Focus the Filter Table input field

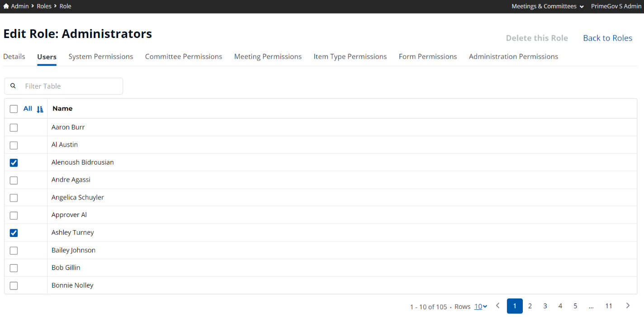click(x=63, y=86)
